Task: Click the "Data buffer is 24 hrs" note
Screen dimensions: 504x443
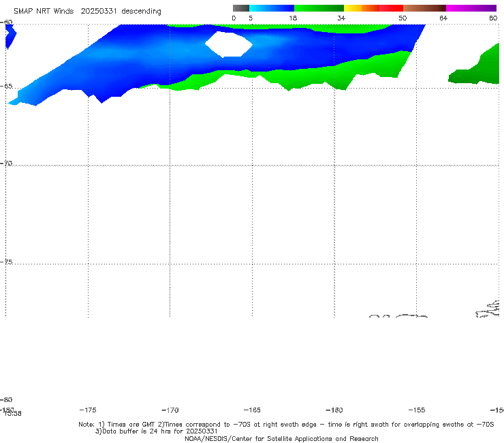Action: tap(157, 431)
